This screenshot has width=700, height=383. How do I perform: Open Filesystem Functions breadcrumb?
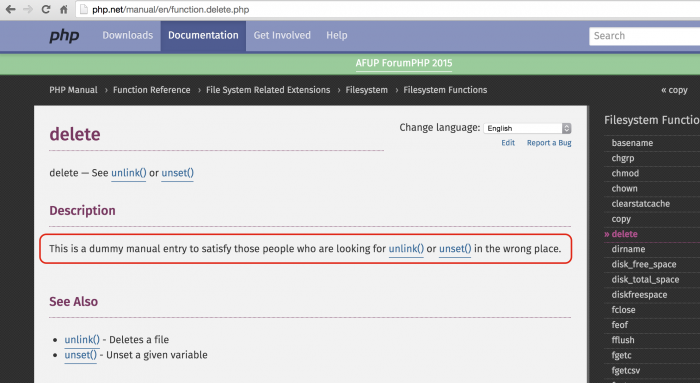tap(445, 90)
